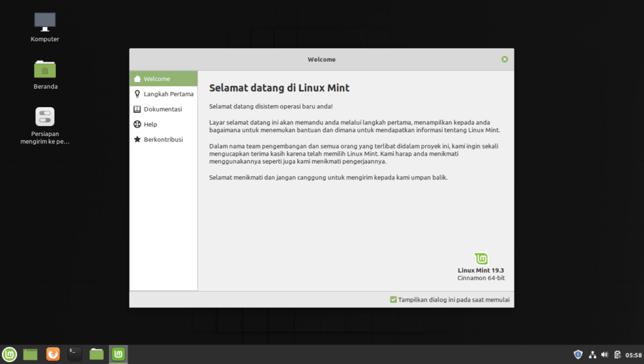Open the Langkah Pertama sidebar page
This screenshot has width=644, height=364.
tap(164, 94)
